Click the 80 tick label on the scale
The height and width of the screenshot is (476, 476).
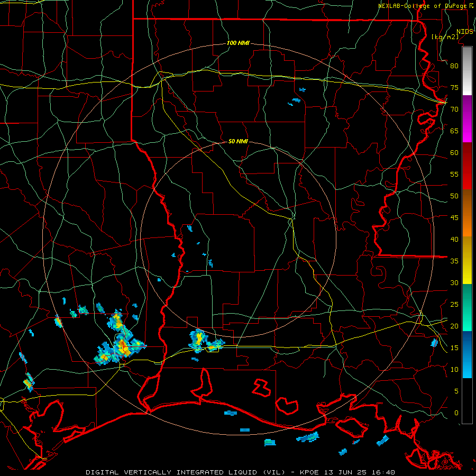pyautogui.click(x=454, y=66)
